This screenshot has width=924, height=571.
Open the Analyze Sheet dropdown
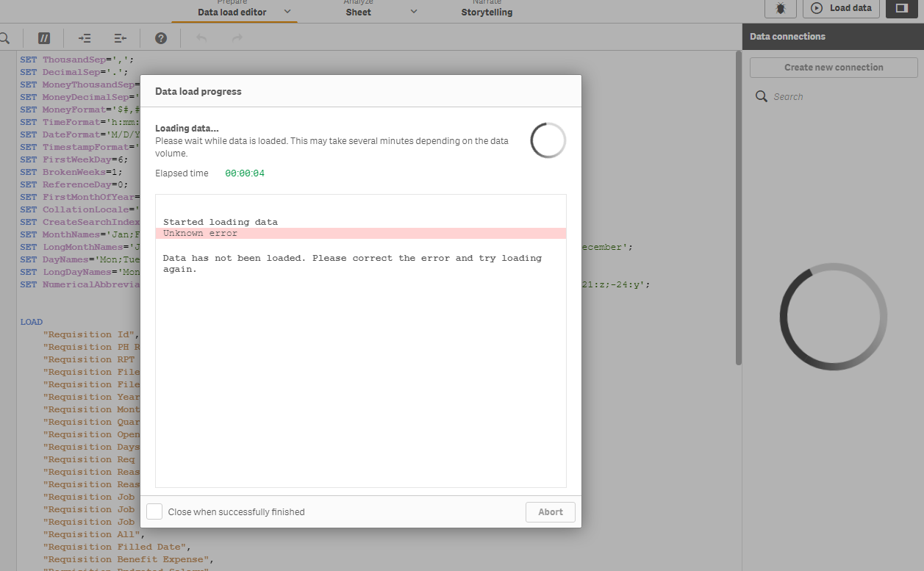point(413,12)
